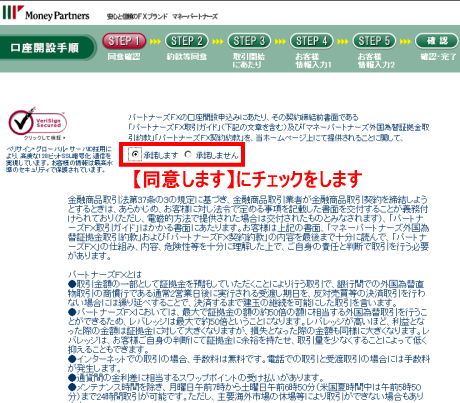Click the red 同意します instruction annotation

coord(247,179)
